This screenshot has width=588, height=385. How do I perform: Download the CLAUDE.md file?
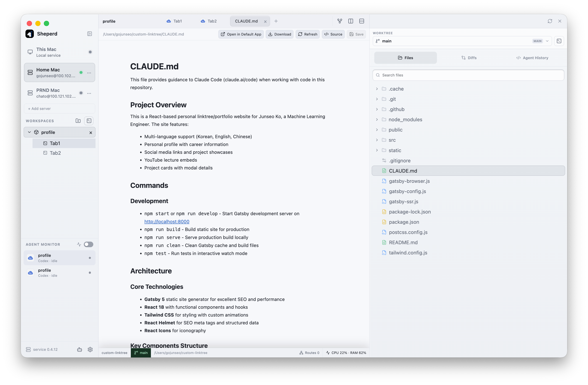click(280, 34)
